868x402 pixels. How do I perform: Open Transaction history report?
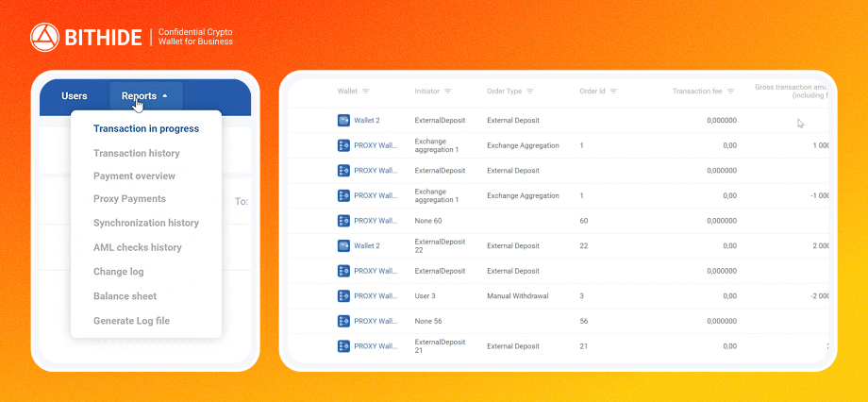coord(137,153)
